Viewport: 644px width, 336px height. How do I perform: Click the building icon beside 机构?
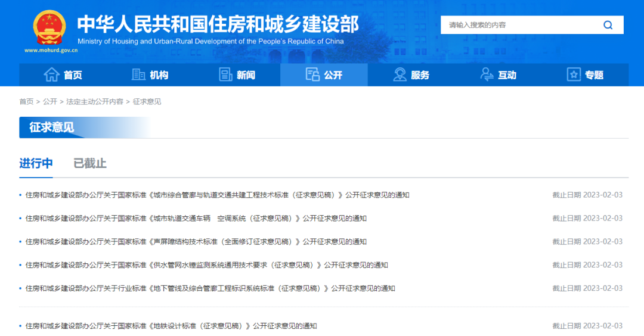(x=138, y=74)
